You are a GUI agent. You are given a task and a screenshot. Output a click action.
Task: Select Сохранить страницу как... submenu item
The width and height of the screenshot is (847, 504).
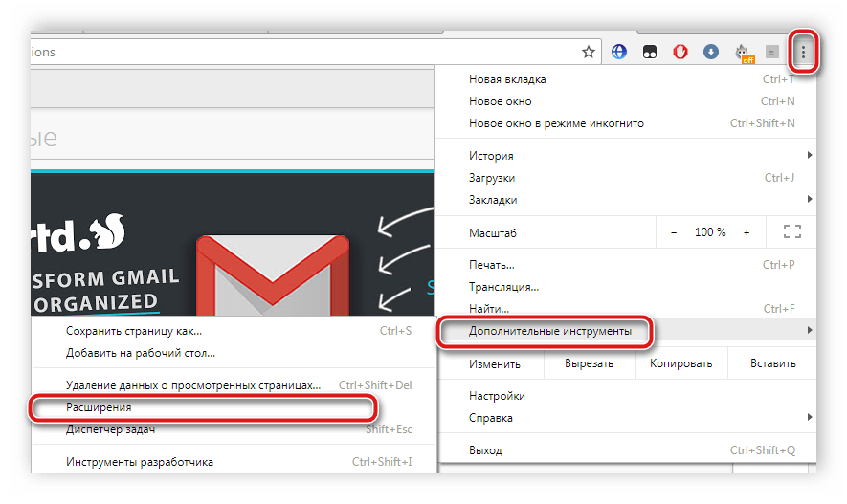[234, 331]
